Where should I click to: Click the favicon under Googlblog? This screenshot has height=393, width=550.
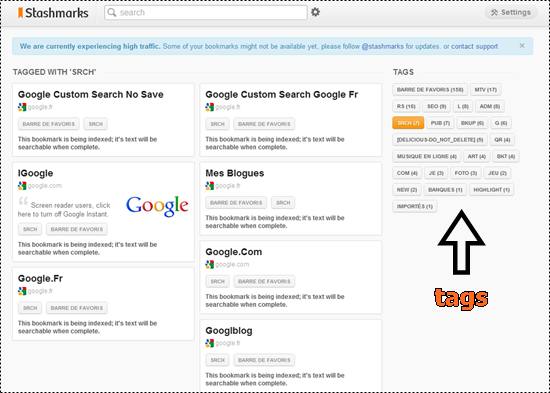[210, 343]
